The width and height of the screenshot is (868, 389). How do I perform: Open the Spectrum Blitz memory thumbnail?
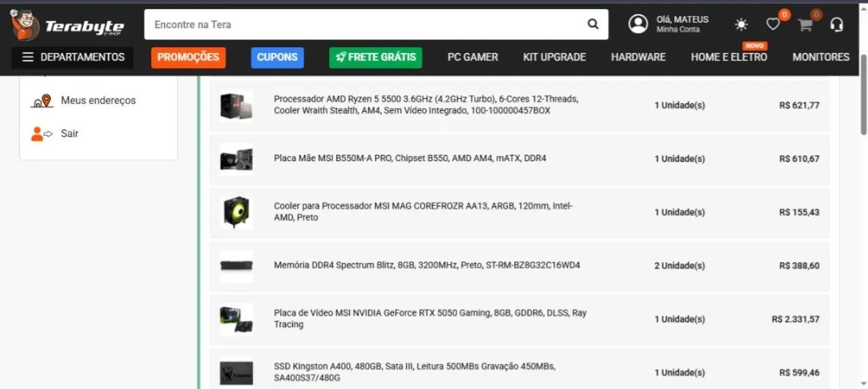236,265
